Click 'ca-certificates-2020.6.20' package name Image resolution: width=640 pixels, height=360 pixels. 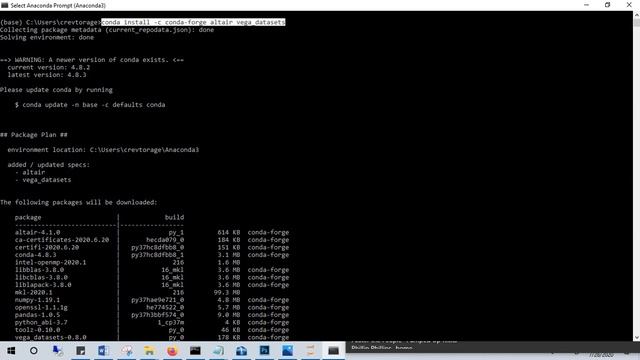[x=62, y=240]
